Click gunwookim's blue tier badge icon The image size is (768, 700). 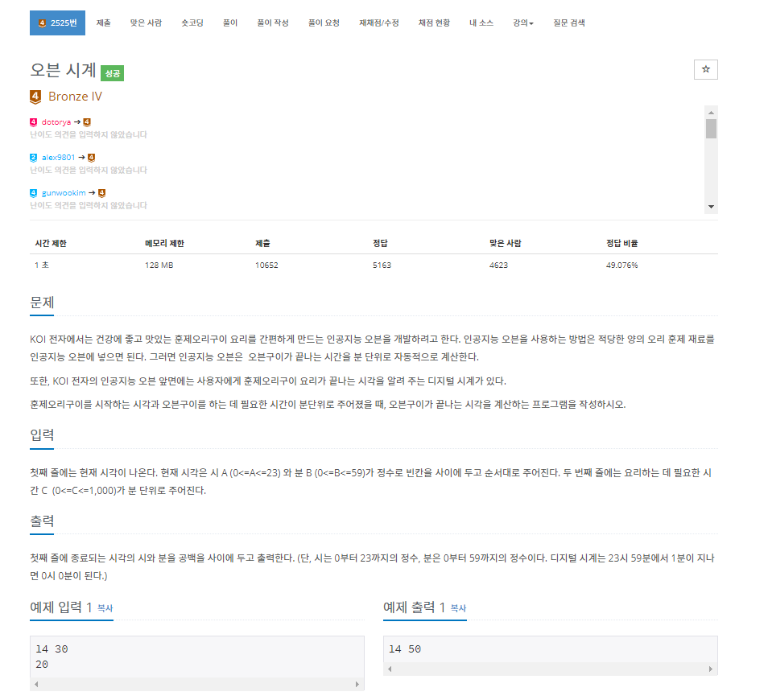click(33, 193)
